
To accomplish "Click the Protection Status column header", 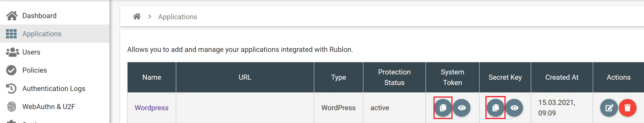I will [x=394, y=77].
